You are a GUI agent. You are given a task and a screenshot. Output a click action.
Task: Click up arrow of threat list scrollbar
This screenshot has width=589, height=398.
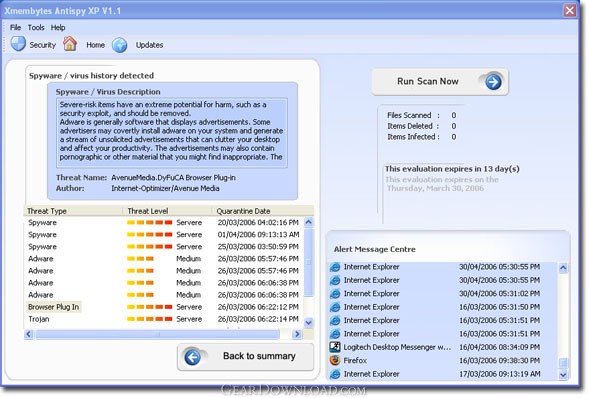tap(308, 222)
